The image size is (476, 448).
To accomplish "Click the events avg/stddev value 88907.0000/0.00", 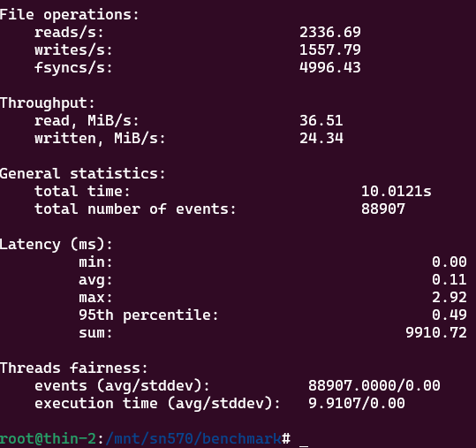I will [x=374, y=386].
